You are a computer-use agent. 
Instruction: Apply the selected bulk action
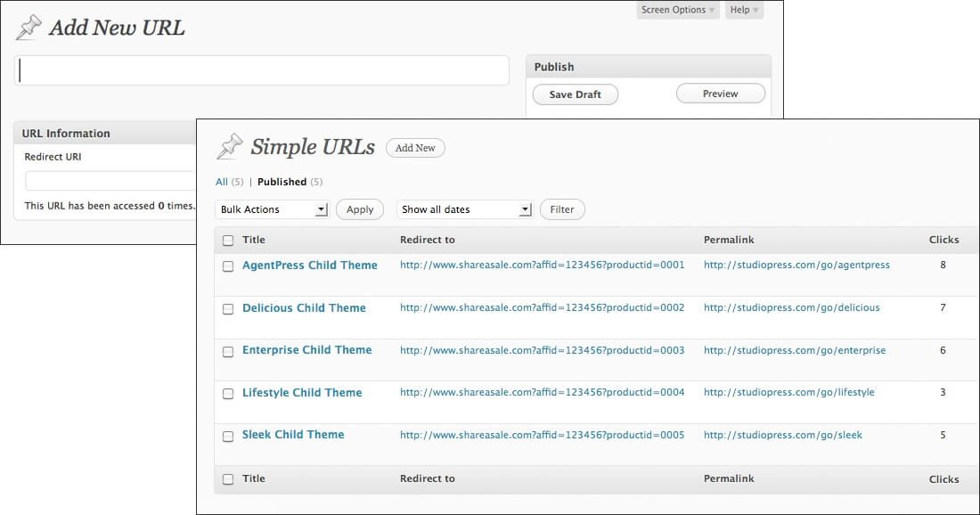360,209
